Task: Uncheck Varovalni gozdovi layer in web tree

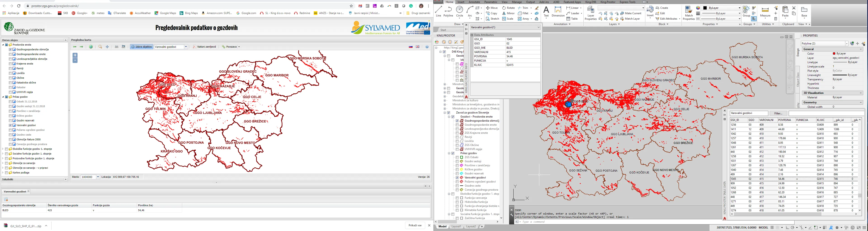Action: coord(10,125)
